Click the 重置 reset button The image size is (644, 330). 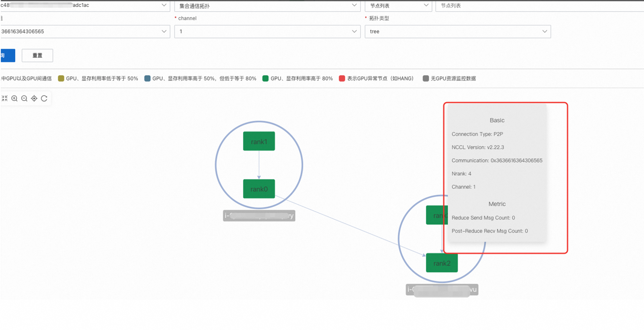(37, 55)
